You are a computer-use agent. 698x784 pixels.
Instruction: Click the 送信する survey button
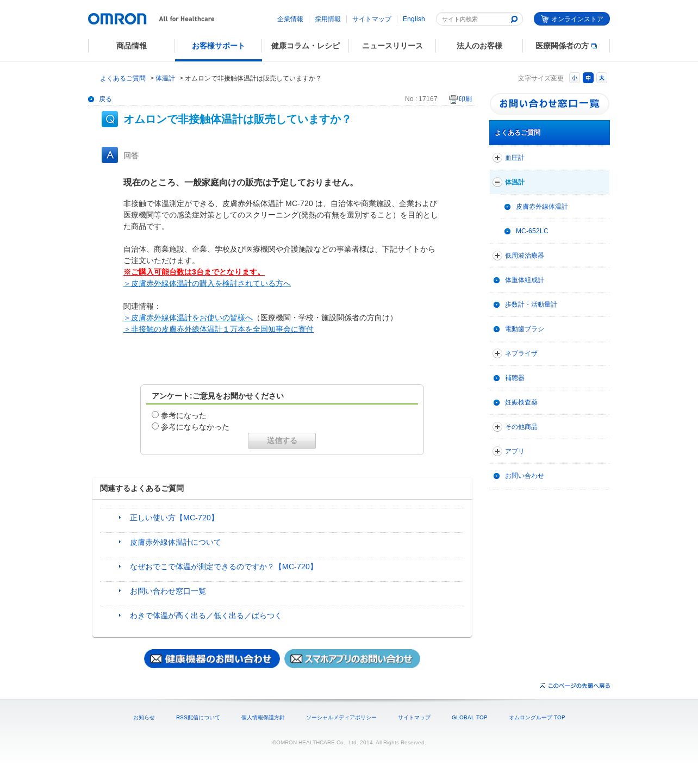tap(282, 441)
